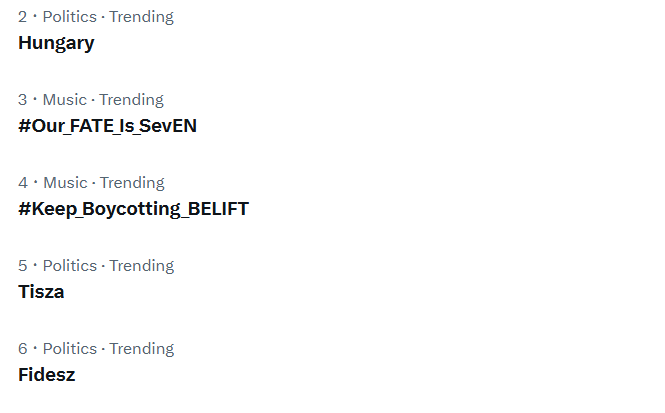Open the #Keep_Boycotting_BELIFT hashtag trend
The image size is (665, 413).
coord(133,209)
